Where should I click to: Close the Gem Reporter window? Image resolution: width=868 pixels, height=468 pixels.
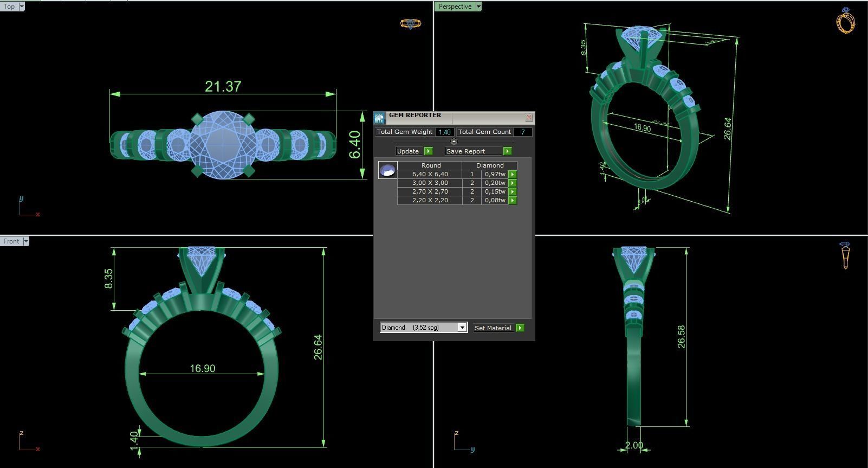coord(529,117)
